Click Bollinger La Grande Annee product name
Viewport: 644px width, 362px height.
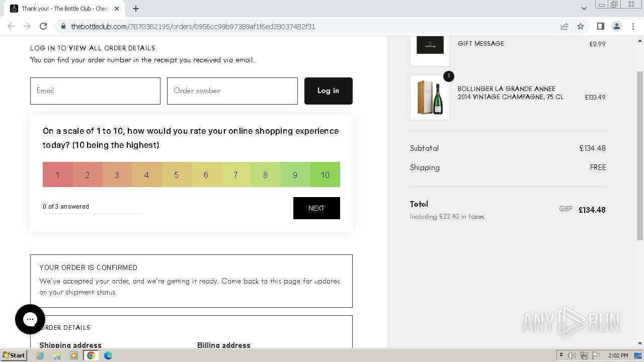tap(511, 93)
